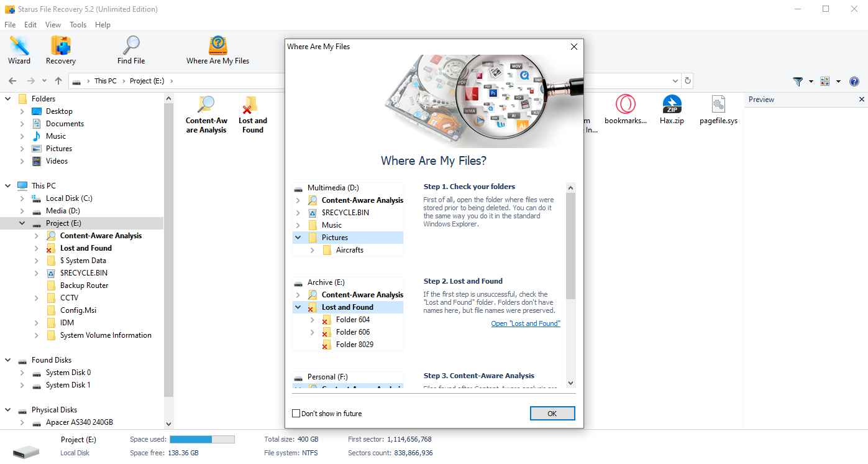
Task: Collapse This PC section
Action: [x=8, y=186]
